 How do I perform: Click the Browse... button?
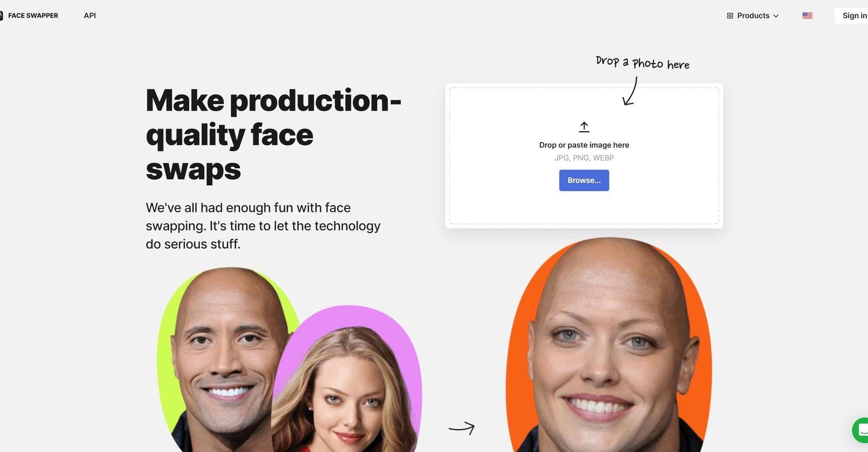point(584,180)
